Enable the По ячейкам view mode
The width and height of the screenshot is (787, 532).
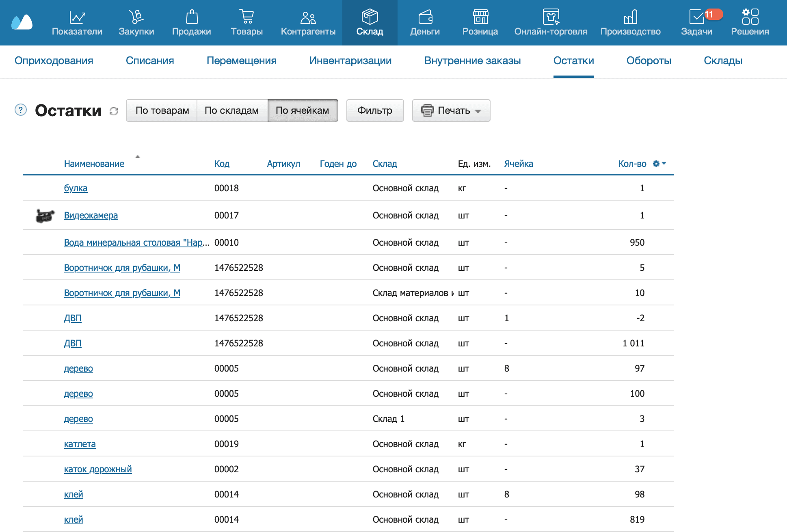303,110
